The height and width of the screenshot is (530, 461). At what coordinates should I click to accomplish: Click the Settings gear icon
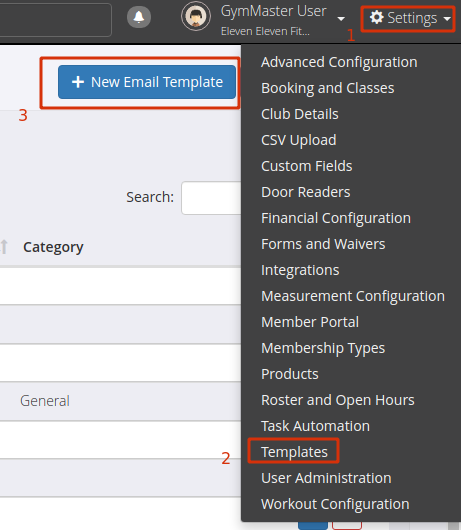click(x=377, y=17)
